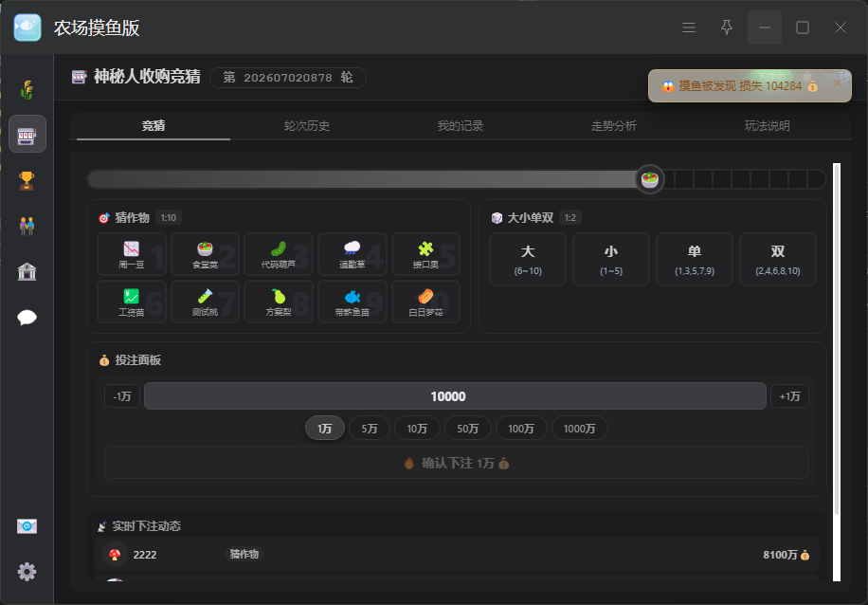Increase bet with the +1万 button
Screen dimensions: 868x605
coord(789,396)
